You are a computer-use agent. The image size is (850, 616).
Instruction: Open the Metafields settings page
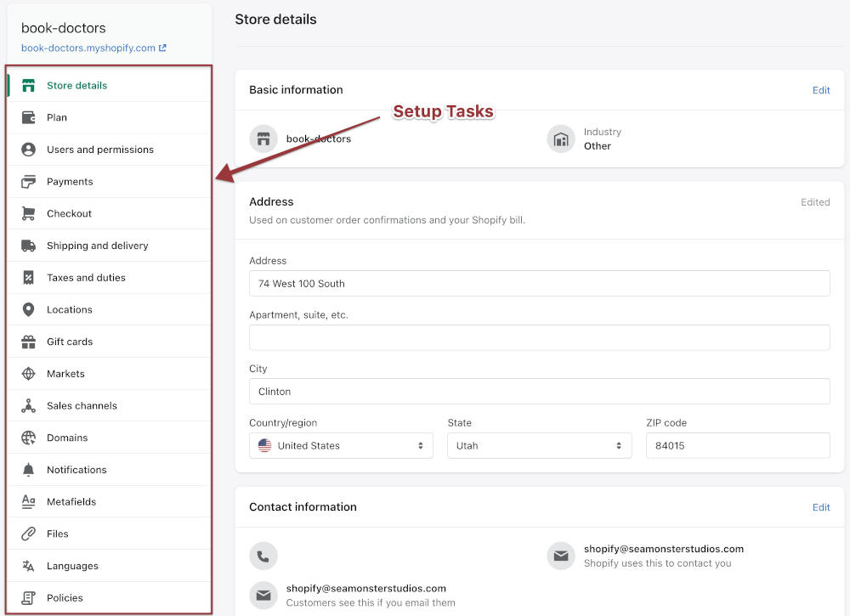tap(71, 502)
